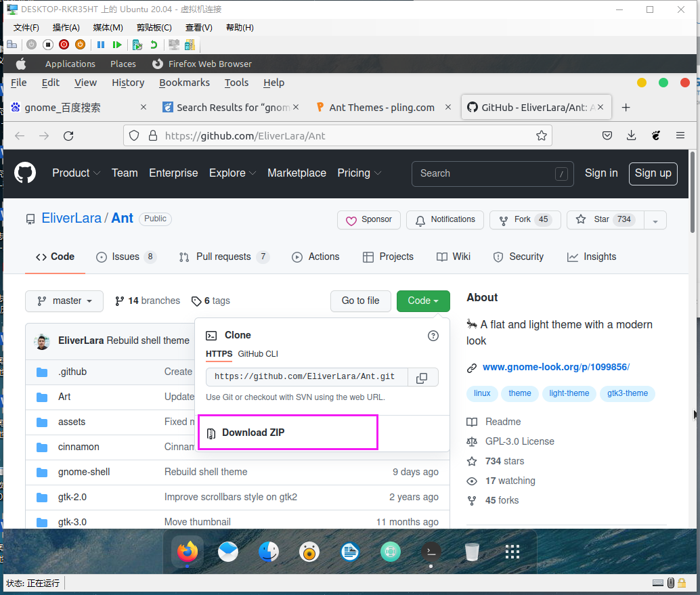700x595 pixels.
Task: Star the Ant repository
Action: pos(605,220)
